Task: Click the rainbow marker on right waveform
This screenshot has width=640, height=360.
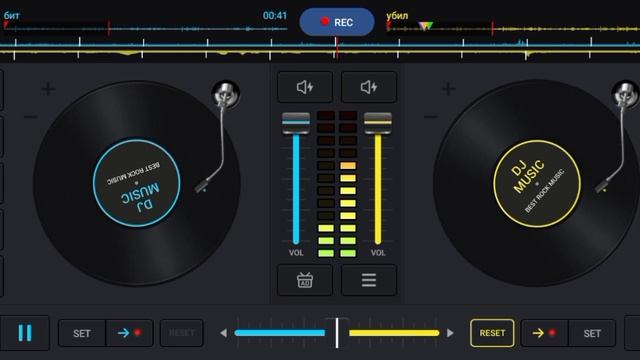Action: pyautogui.click(x=425, y=26)
